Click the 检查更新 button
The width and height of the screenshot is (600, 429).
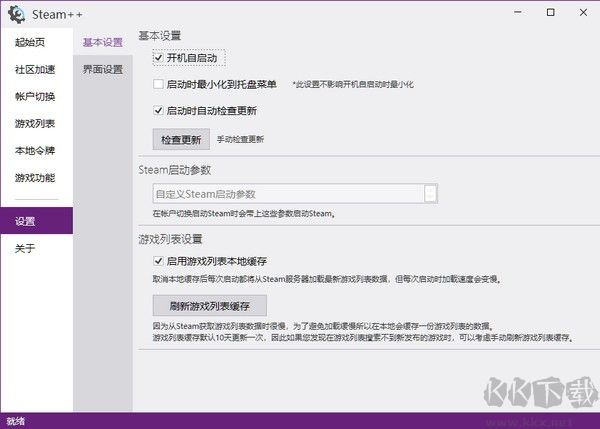[181, 139]
